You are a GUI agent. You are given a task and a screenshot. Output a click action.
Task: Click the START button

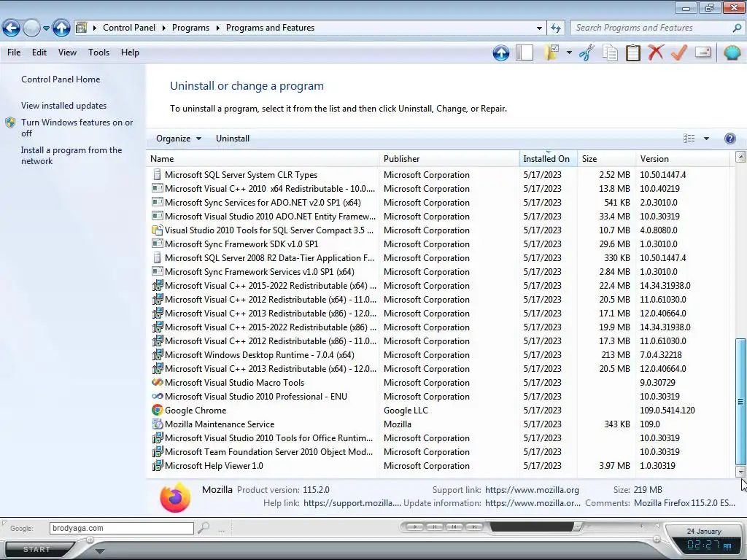(x=36, y=550)
